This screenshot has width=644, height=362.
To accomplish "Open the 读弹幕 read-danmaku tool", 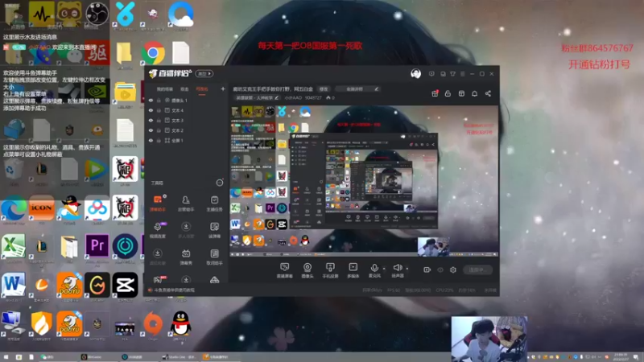I will coord(214,230).
